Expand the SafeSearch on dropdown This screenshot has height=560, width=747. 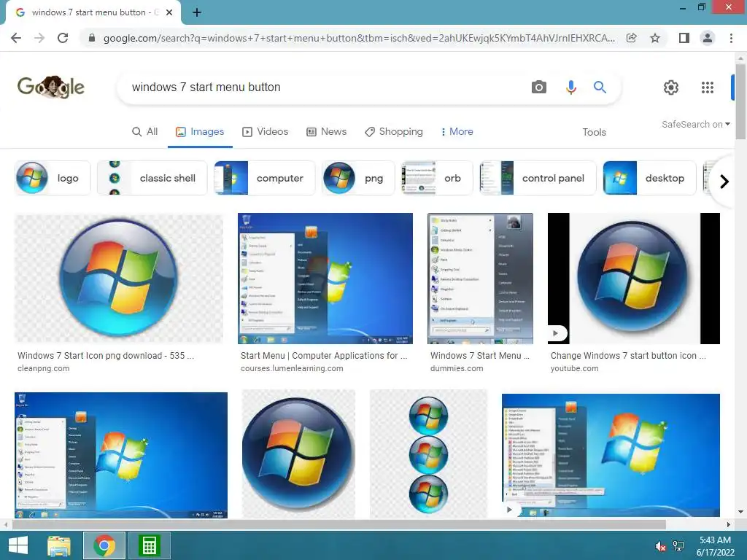click(x=695, y=124)
